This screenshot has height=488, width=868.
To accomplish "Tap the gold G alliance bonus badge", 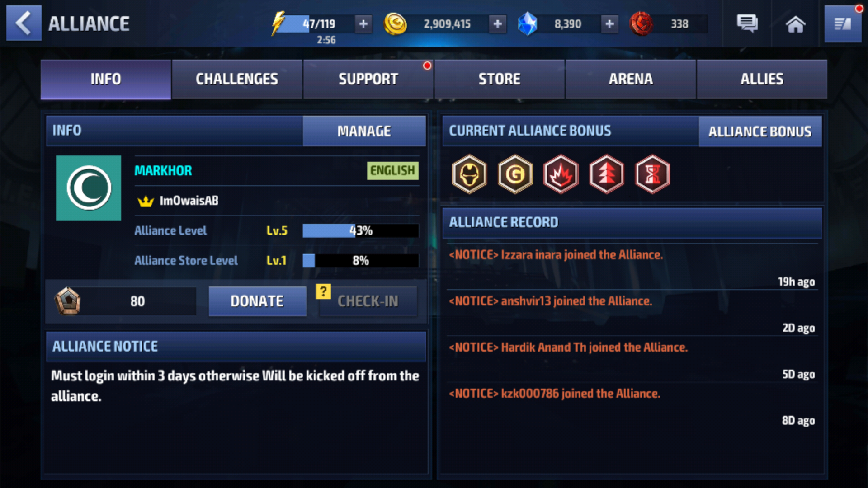I will tap(515, 174).
